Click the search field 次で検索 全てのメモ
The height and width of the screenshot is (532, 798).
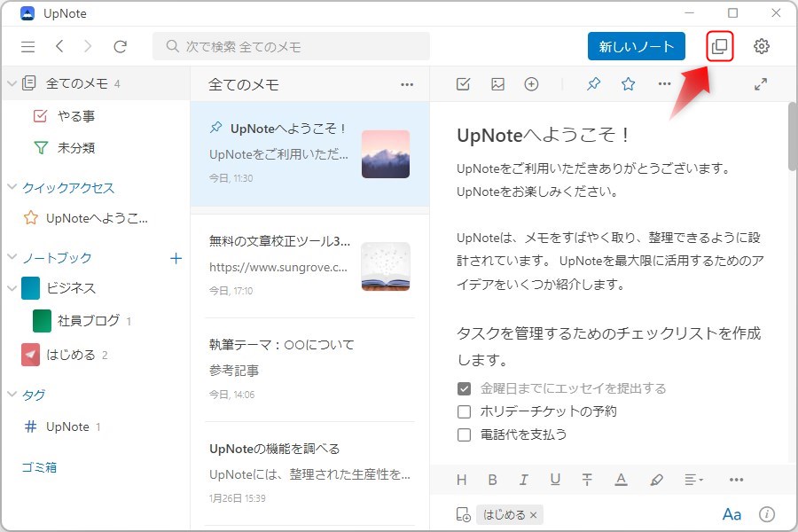click(x=291, y=46)
